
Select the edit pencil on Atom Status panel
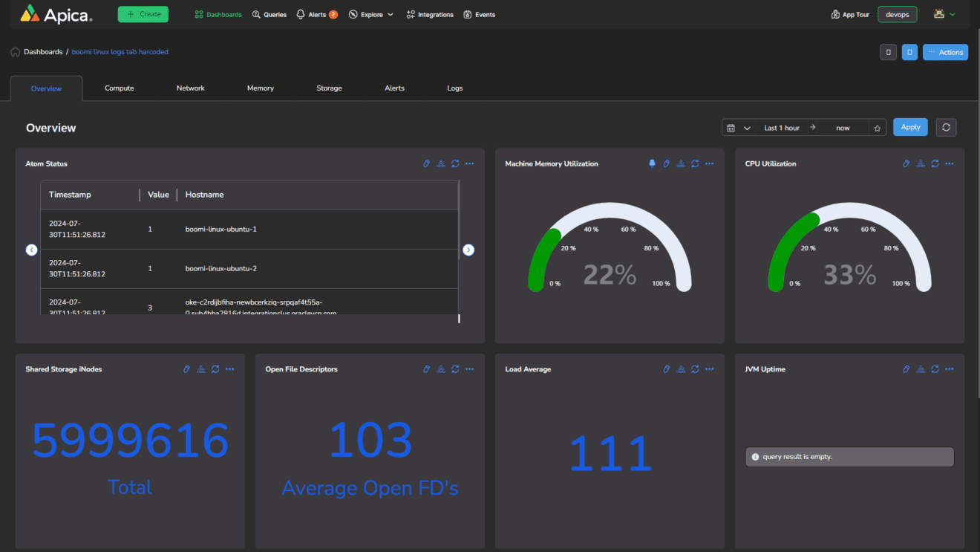pos(426,163)
